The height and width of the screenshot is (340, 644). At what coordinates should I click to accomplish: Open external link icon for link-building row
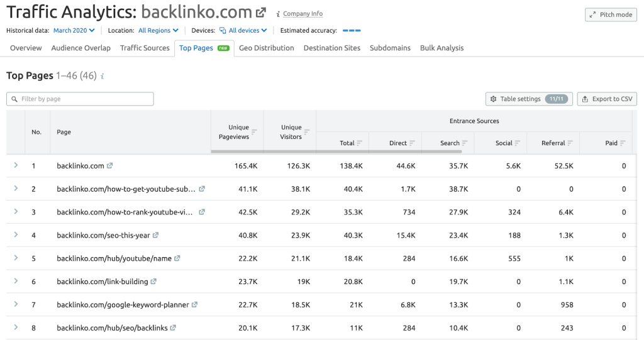click(x=153, y=282)
